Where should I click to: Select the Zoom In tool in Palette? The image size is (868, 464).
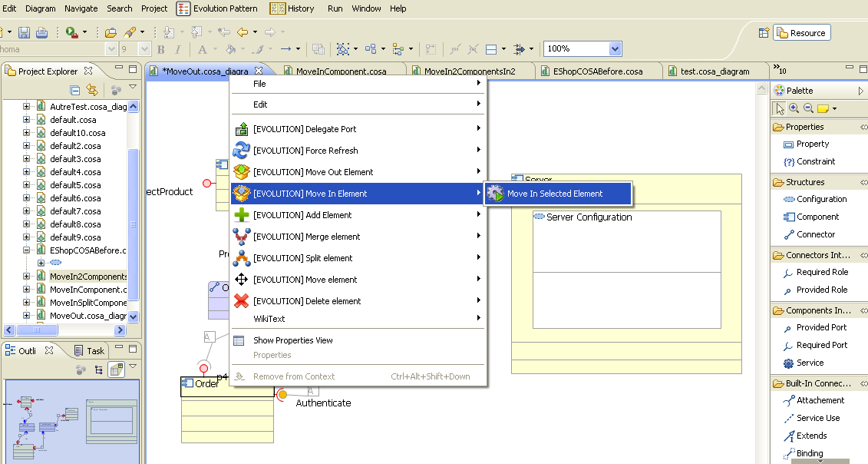(794, 108)
